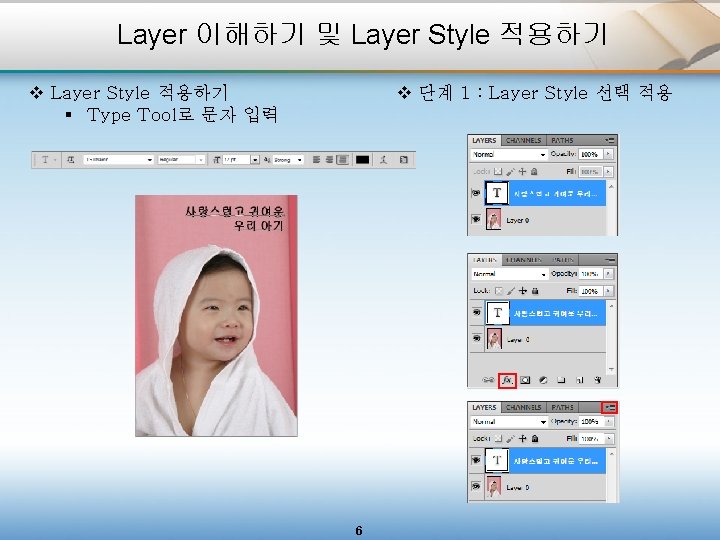Switch to CHANNELS tab in middle Layers panel
This screenshot has width=720, height=540.
[523, 260]
